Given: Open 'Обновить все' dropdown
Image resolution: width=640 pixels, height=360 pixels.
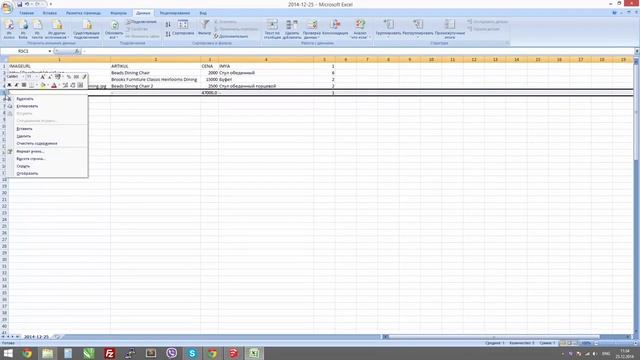Looking at the screenshot, I should [x=114, y=30].
